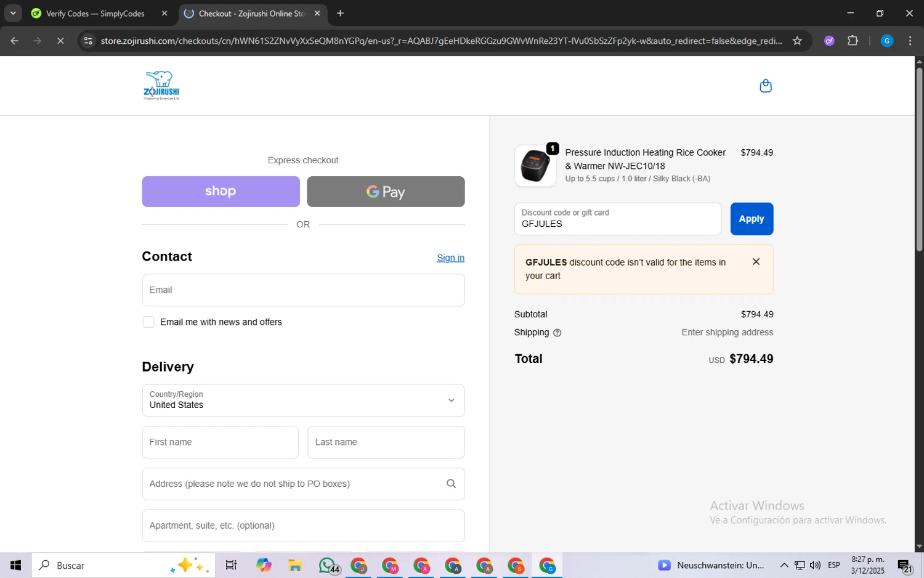Image resolution: width=924 pixels, height=578 pixels.
Task: Open the tab search dropdown arrow
Action: (x=13, y=13)
